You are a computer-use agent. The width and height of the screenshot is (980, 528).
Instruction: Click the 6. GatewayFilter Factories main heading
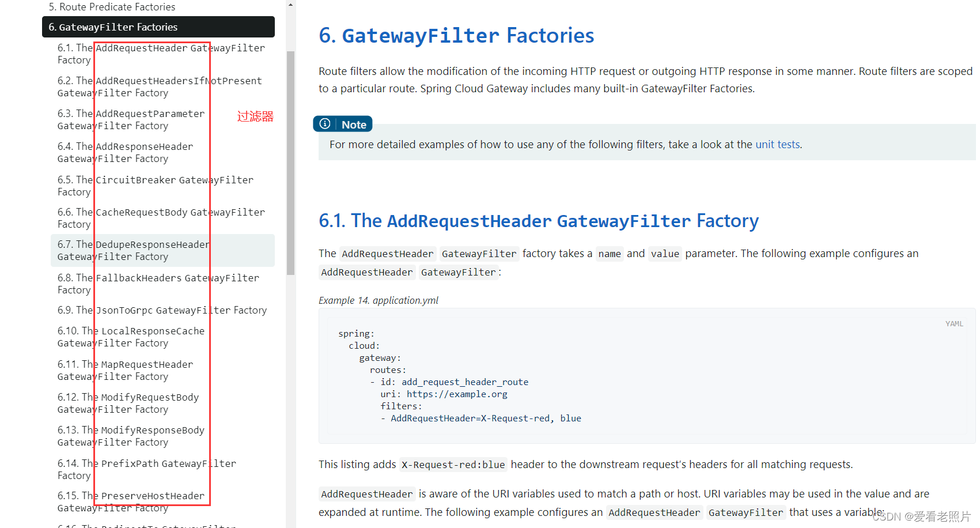[456, 36]
